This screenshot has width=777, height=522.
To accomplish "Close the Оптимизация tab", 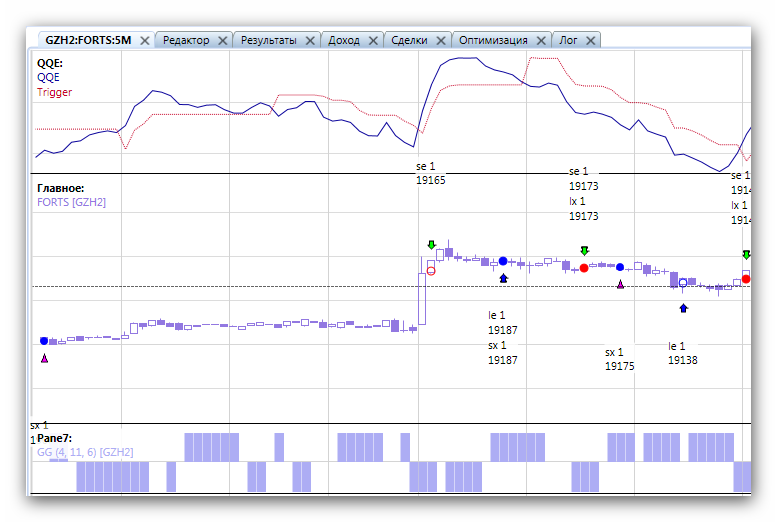I will point(541,41).
